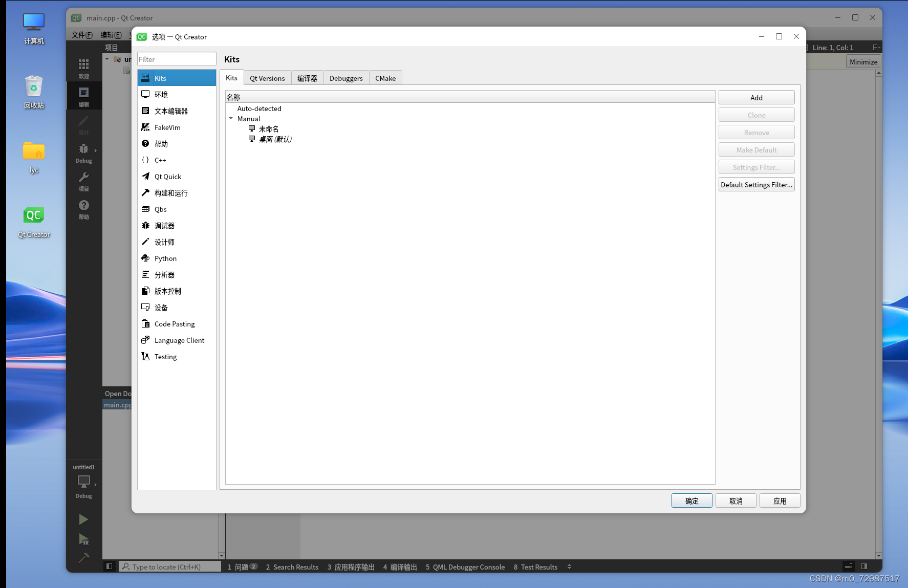Open the C++ settings category
This screenshot has height=588, width=908.
177,160
